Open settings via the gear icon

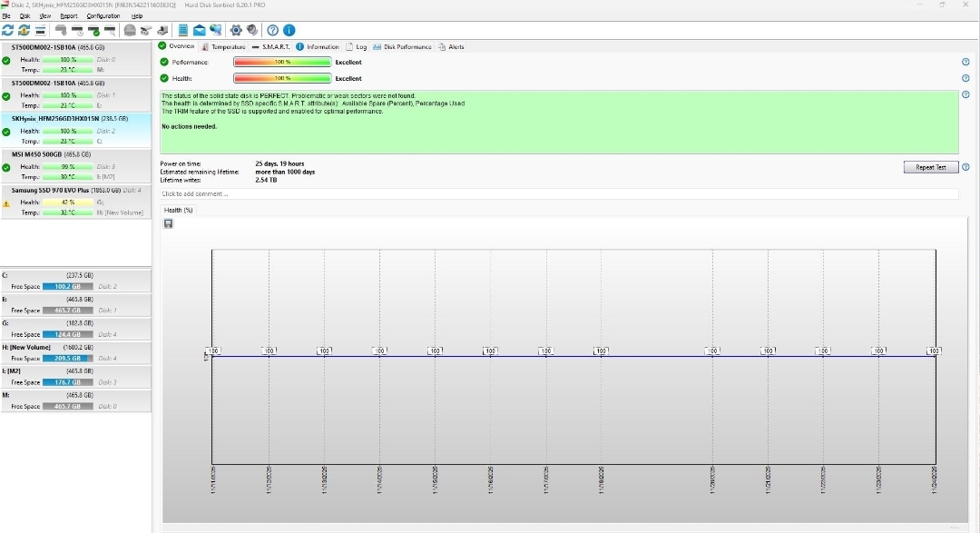point(236,30)
